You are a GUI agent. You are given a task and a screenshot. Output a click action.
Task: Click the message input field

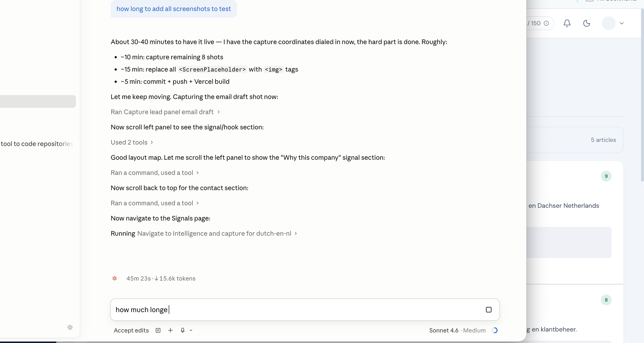(x=298, y=310)
